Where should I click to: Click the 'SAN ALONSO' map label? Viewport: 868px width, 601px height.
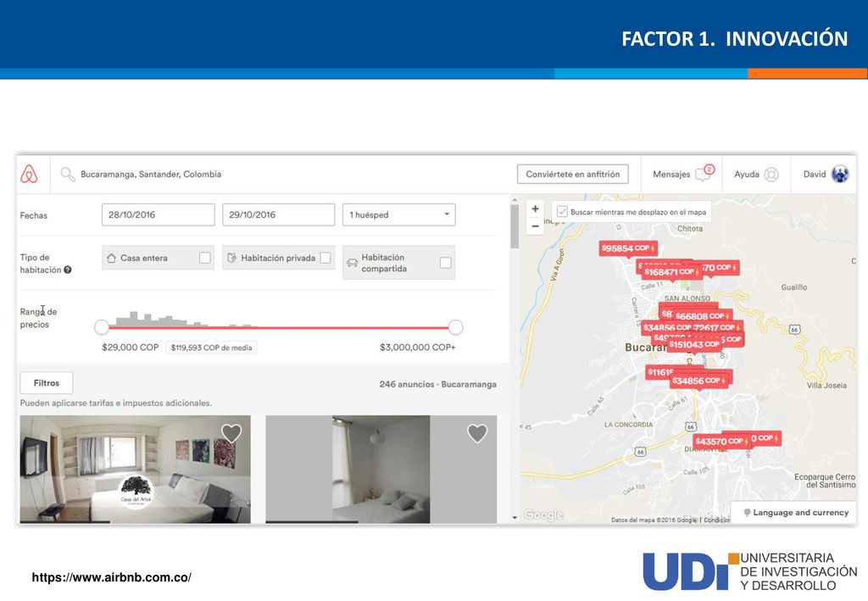pyautogui.click(x=687, y=298)
